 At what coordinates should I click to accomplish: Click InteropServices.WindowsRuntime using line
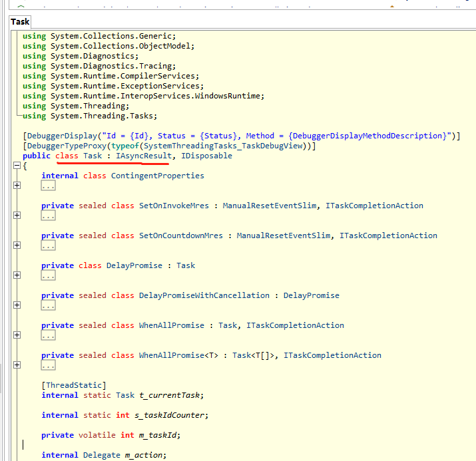tap(144, 96)
